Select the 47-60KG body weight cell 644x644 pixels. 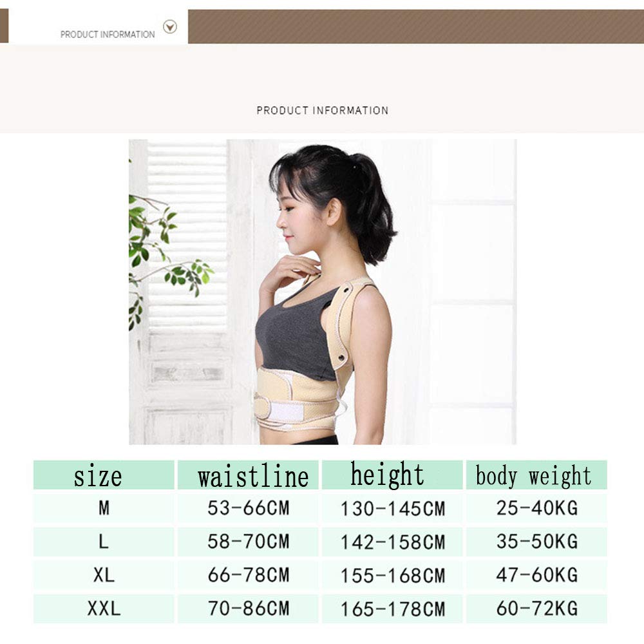pos(536,575)
